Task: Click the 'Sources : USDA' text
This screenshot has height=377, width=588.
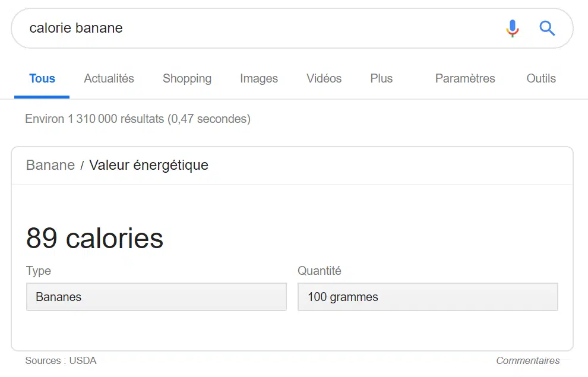Action: coord(61,360)
